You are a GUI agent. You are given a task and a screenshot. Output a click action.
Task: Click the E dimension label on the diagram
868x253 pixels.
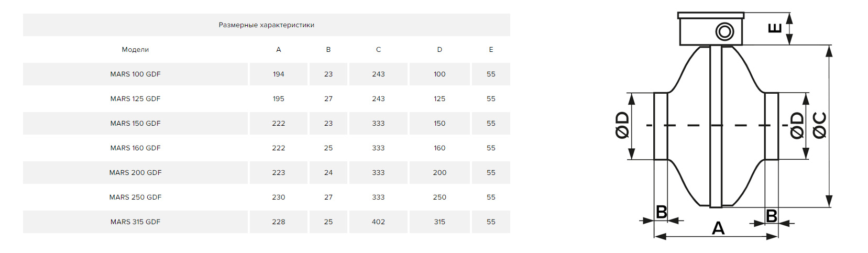(x=775, y=28)
